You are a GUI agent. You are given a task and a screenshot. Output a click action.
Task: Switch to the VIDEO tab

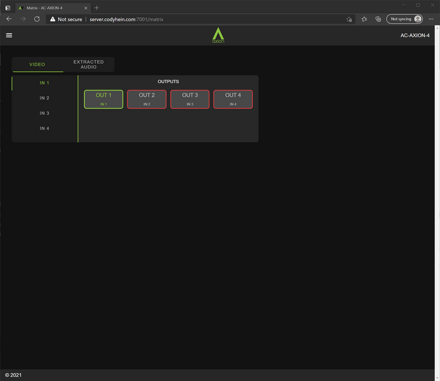click(37, 64)
